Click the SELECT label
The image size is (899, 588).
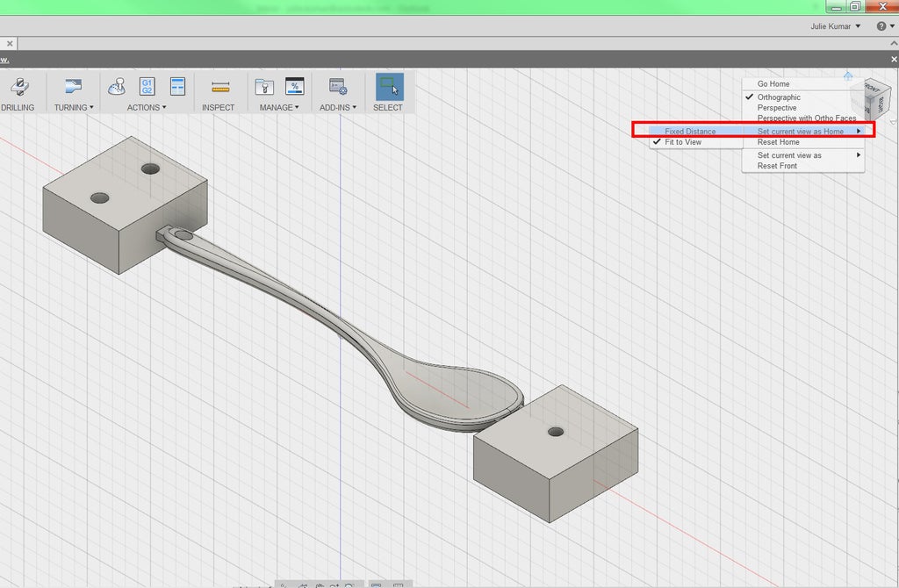tap(387, 108)
